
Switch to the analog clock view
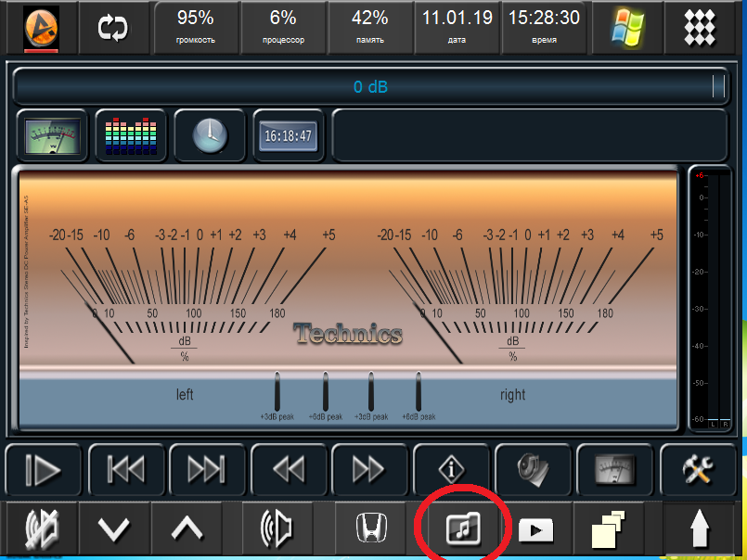(x=210, y=136)
